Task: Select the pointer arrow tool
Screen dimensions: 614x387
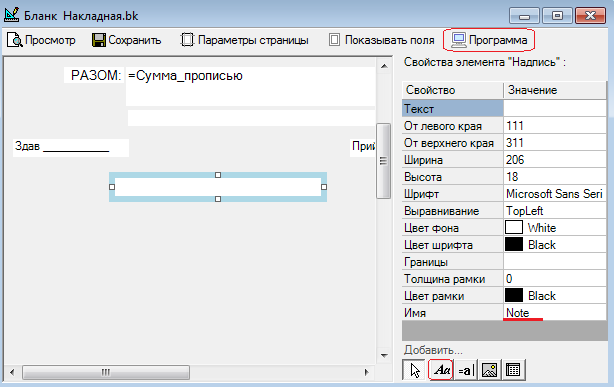Action: click(x=414, y=370)
